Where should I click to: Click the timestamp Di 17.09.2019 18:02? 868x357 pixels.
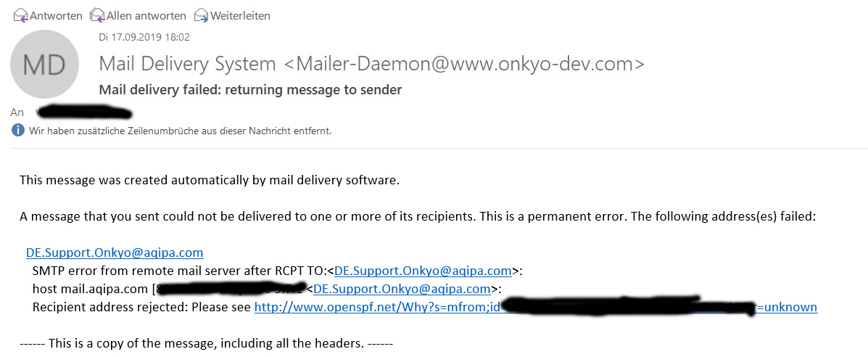[144, 37]
